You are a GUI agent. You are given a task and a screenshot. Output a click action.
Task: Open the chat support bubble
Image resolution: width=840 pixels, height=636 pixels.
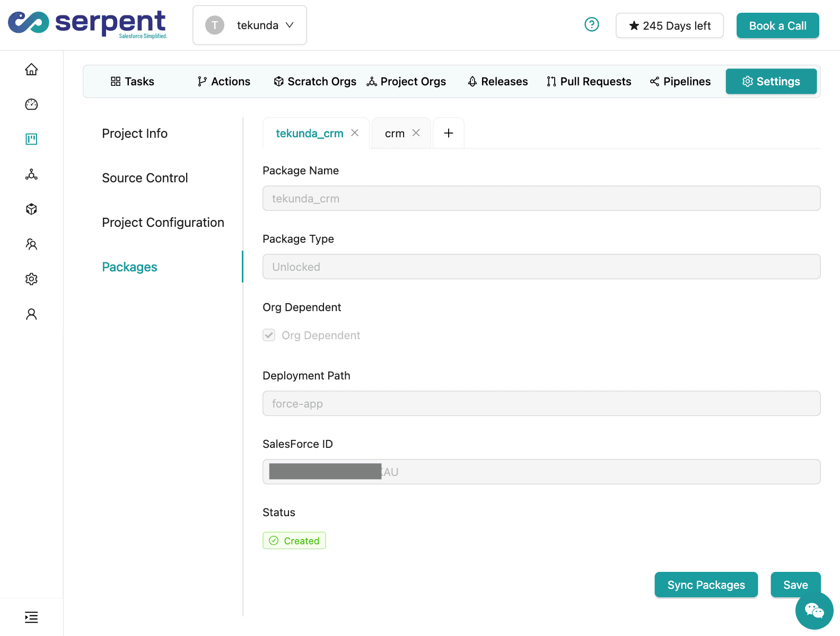click(x=814, y=611)
